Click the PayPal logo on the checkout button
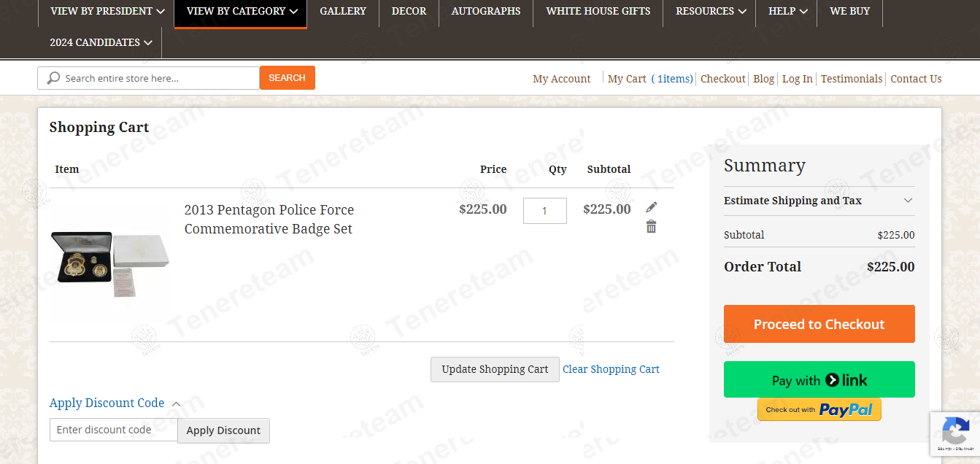 pos(846,409)
